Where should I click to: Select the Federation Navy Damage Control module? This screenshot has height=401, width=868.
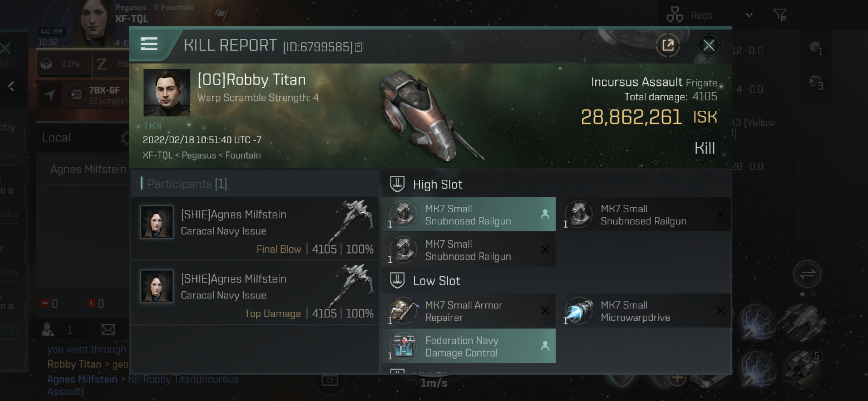point(468,346)
